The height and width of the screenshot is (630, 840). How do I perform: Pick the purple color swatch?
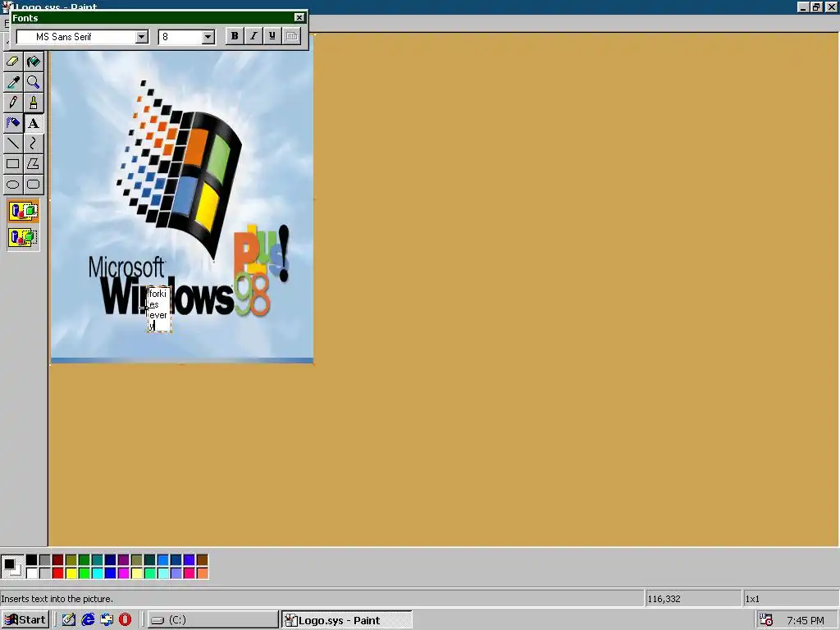click(124, 559)
